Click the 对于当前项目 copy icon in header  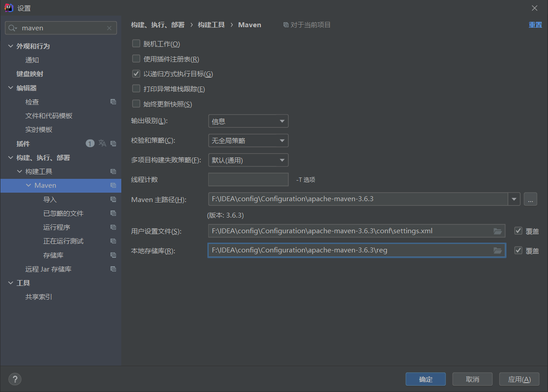[286, 25]
